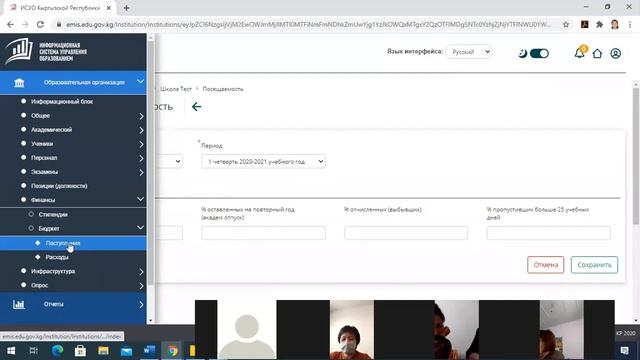Click the browser address bar URL
The image size is (640, 360).
[x=308, y=24]
